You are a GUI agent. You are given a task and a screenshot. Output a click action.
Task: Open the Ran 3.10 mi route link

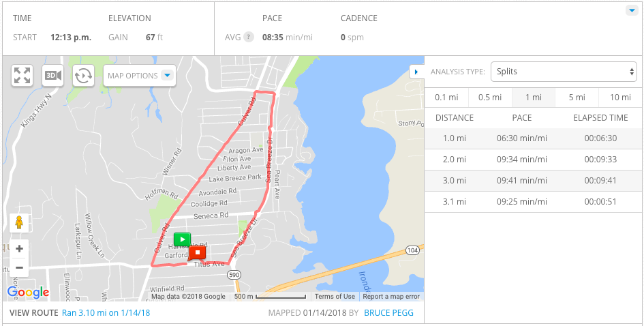pos(106,313)
